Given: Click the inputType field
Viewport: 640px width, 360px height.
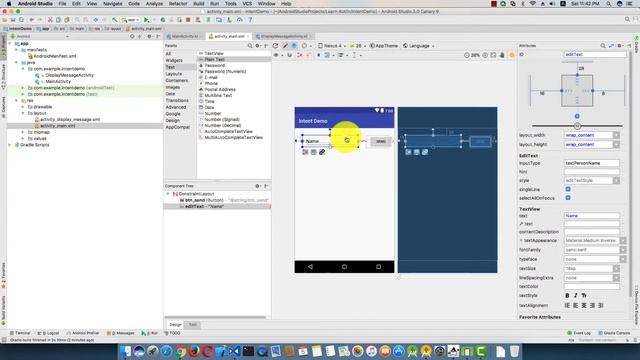Looking at the screenshot, I should click(x=591, y=163).
